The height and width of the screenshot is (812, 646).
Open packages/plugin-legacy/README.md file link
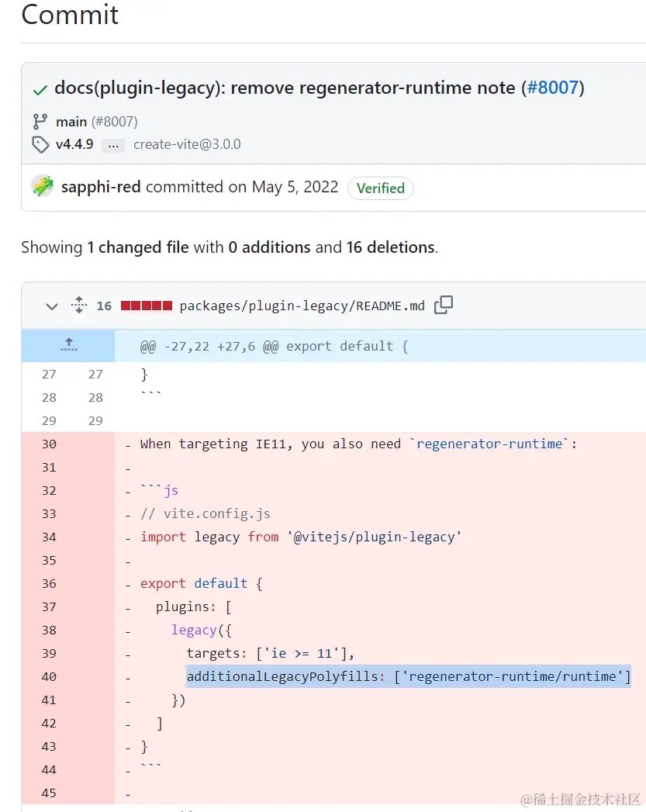(x=302, y=306)
